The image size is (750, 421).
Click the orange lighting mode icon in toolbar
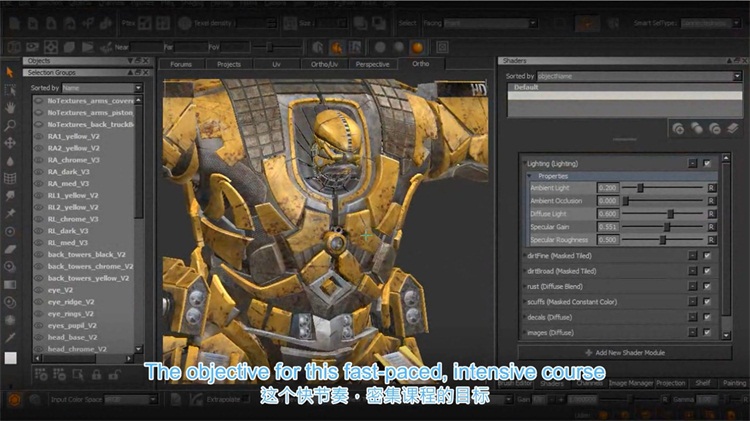[337, 47]
